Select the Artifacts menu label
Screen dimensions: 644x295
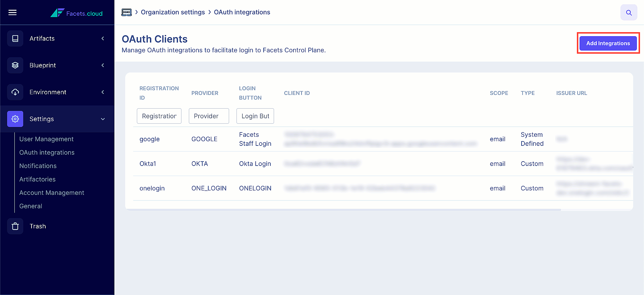pos(42,39)
